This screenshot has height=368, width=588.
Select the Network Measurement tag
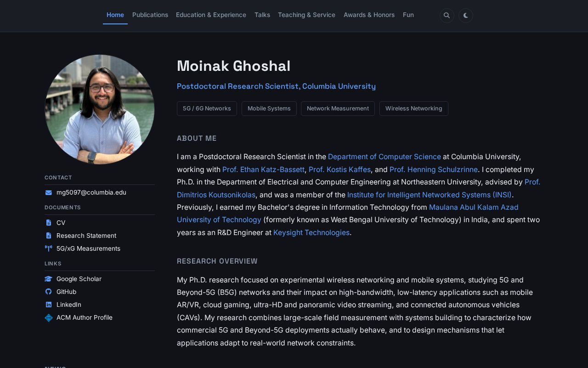338,109
